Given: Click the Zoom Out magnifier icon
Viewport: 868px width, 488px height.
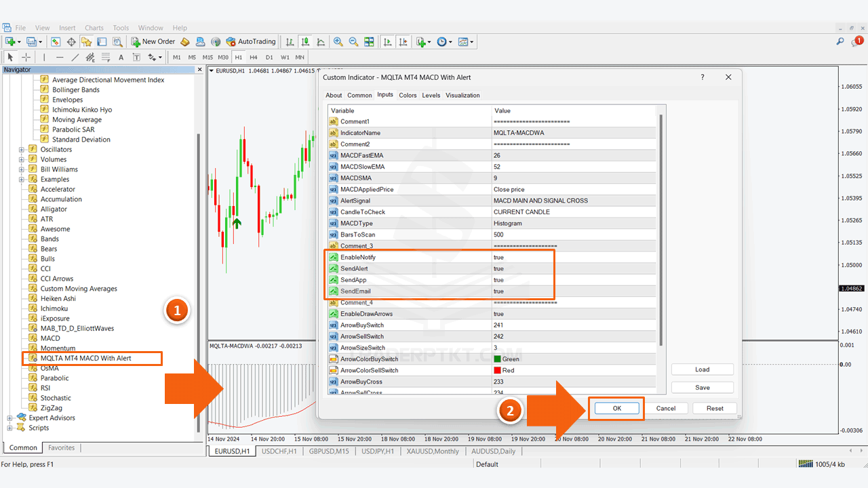Looking at the screenshot, I should pyautogui.click(x=353, y=41).
